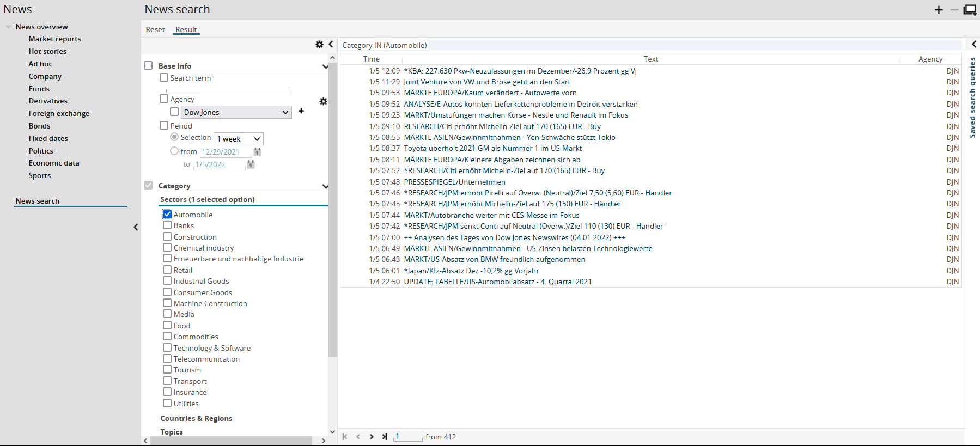Open calendar picker for from date
The image size is (980, 446).
click(x=258, y=152)
